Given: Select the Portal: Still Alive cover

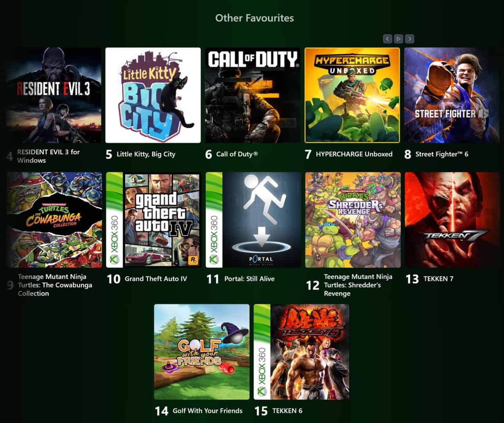Looking at the screenshot, I should point(254,220).
